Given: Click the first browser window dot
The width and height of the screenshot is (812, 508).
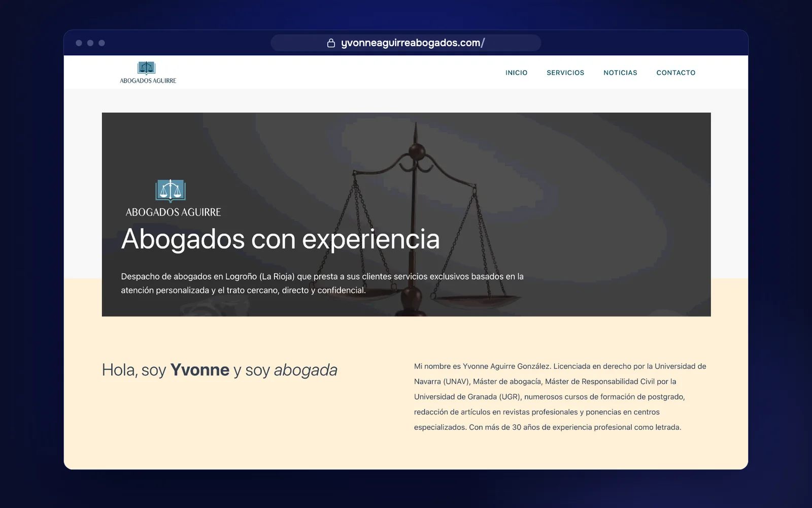Looking at the screenshot, I should (79, 43).
